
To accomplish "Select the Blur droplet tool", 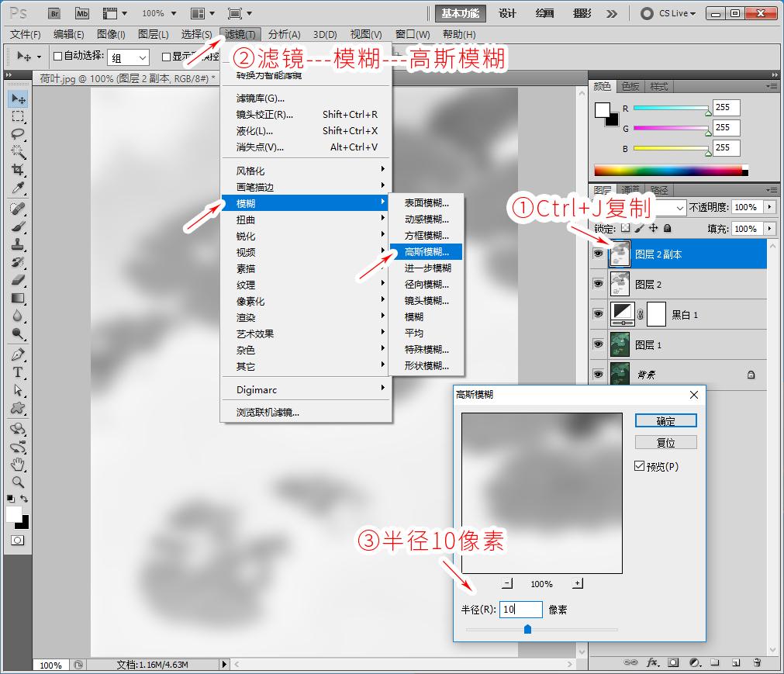I will pos(18,316).
